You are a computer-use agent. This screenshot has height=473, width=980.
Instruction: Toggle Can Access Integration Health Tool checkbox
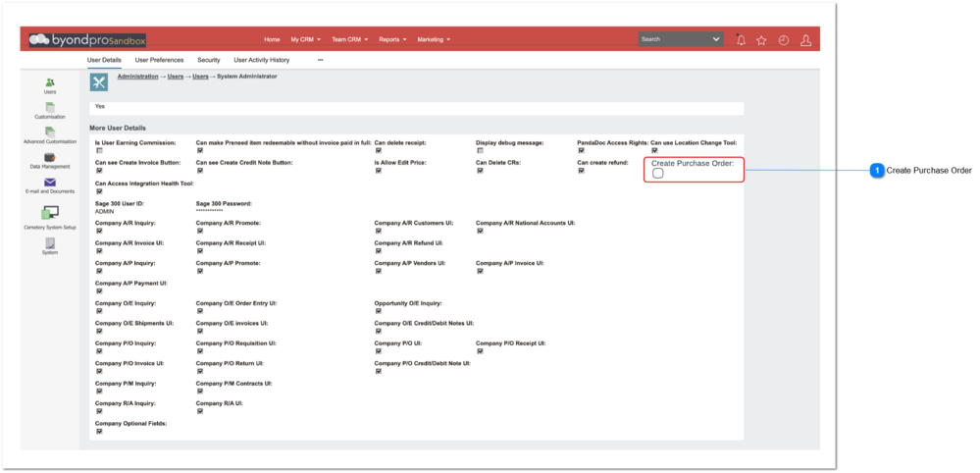[99, 191]
